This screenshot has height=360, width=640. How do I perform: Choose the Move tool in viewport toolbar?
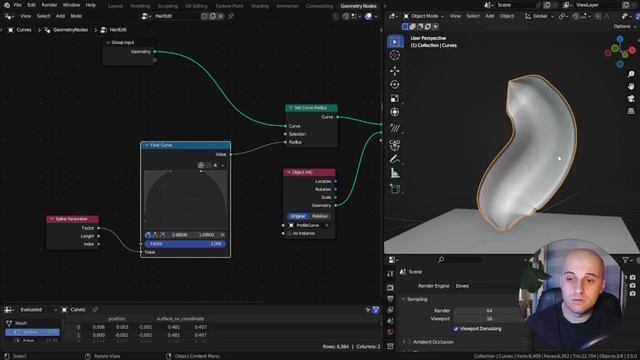click(395, 71)
